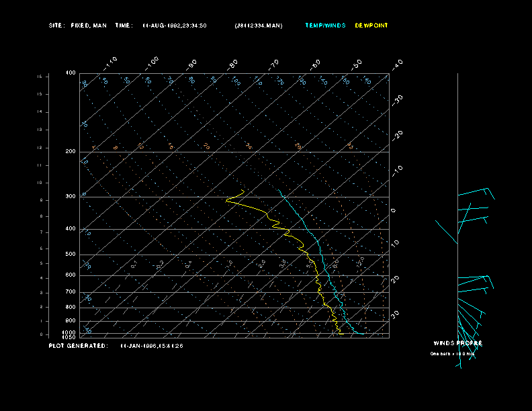This screenshot has height=411, width=532.
Task: Select the 500 pressure level axis label
Action: click(71, 255)
